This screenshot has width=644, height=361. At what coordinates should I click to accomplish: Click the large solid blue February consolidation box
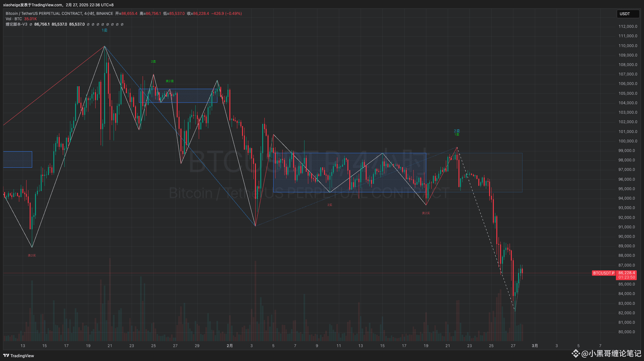pyautogui.click(x=350, y=173)
